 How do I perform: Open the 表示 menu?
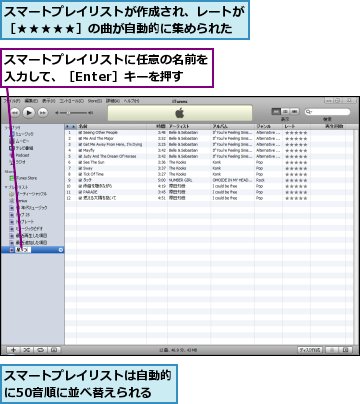click(x=48, y=101)
